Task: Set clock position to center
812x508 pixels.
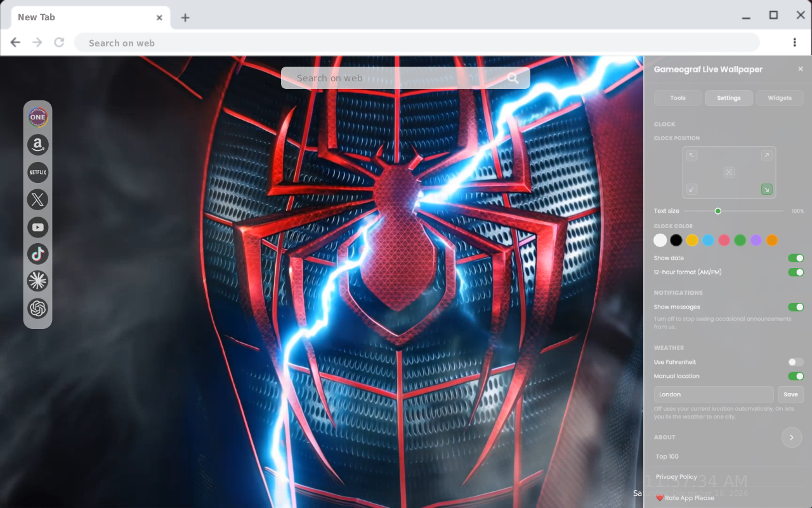Action: click(x=729, y=172)
